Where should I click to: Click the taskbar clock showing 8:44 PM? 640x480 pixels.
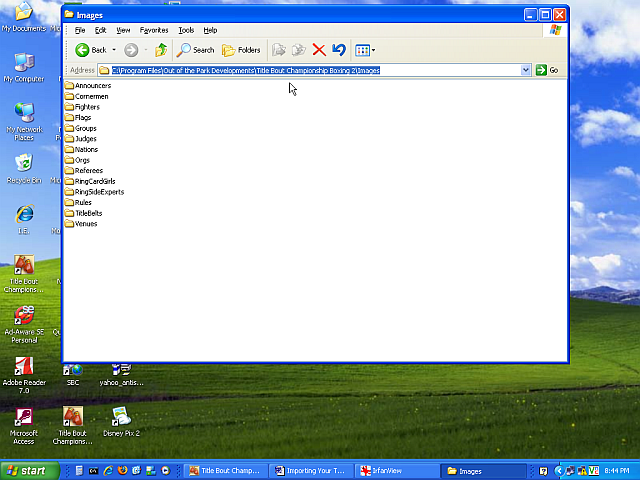click(616, 471)
